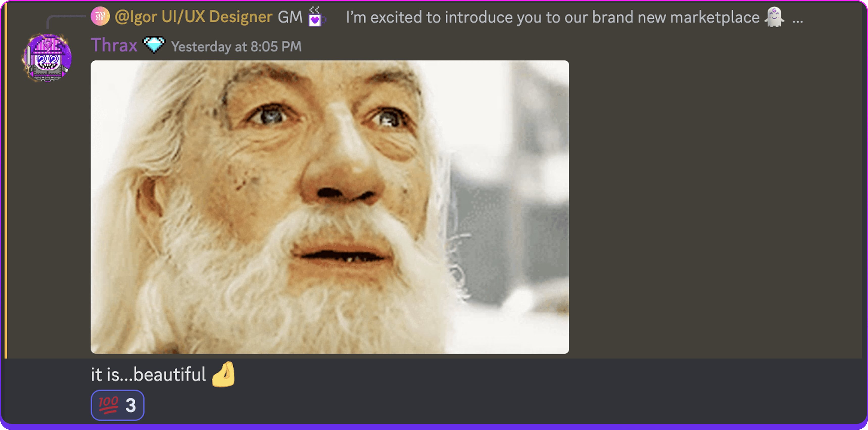Image resolution: width=868 pixels, height=430 pixels.
Task: Click the reply connector line above avatar
Action: 66,21
